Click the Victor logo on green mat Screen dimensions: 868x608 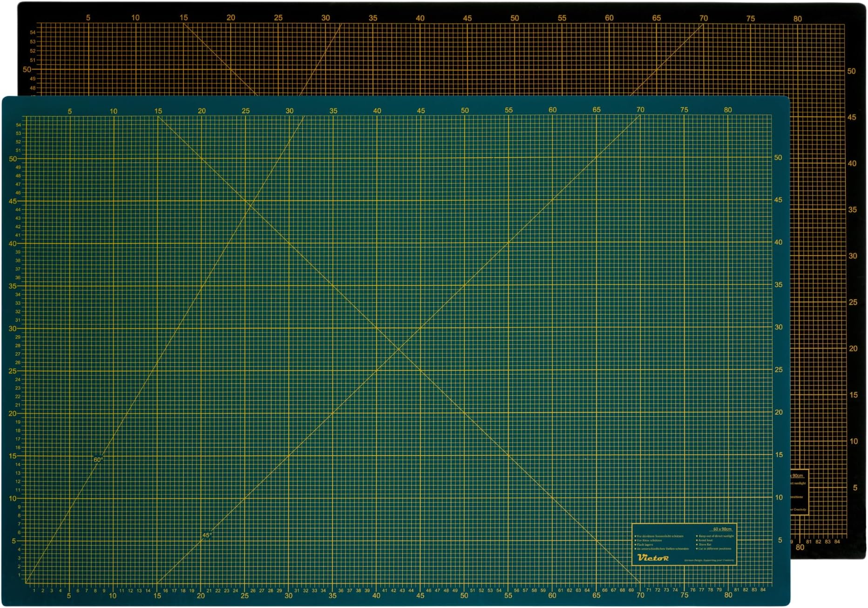point(653,558)
